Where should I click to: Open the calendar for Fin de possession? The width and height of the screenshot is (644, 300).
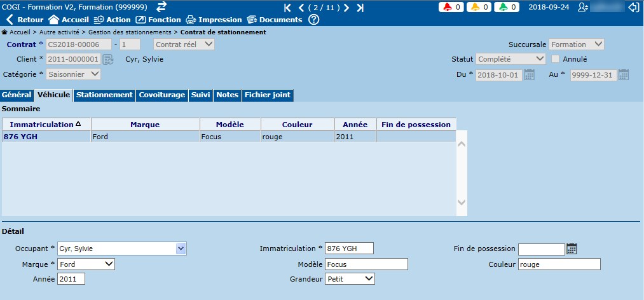(572, 249)
